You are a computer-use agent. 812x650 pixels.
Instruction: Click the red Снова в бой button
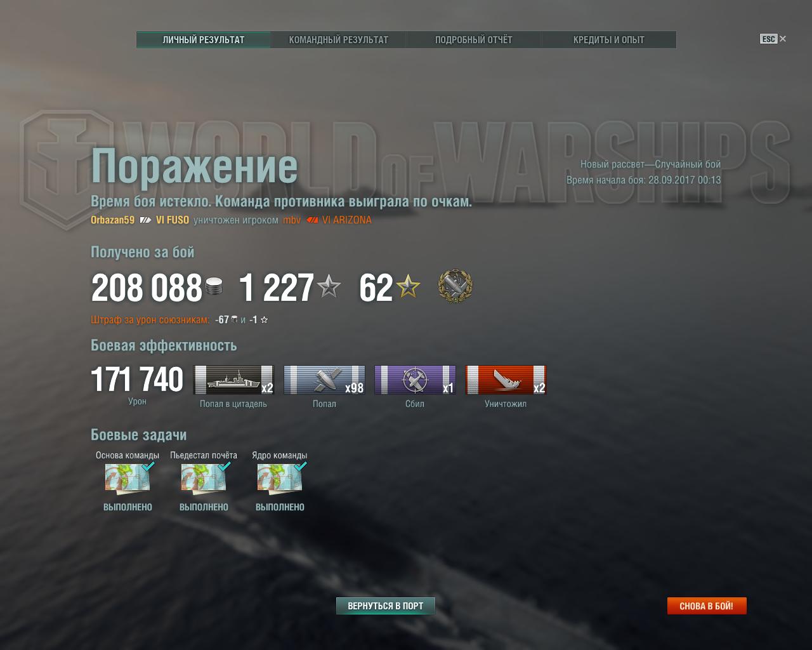(x=707, y=606)
